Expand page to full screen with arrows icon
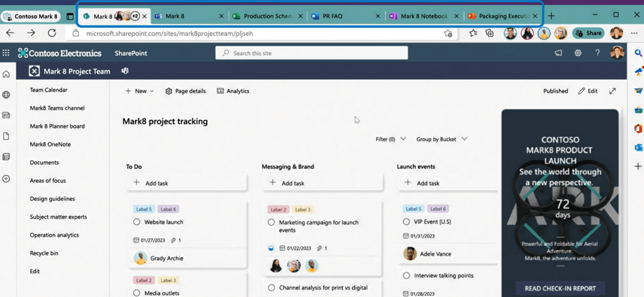 (612, 91)
